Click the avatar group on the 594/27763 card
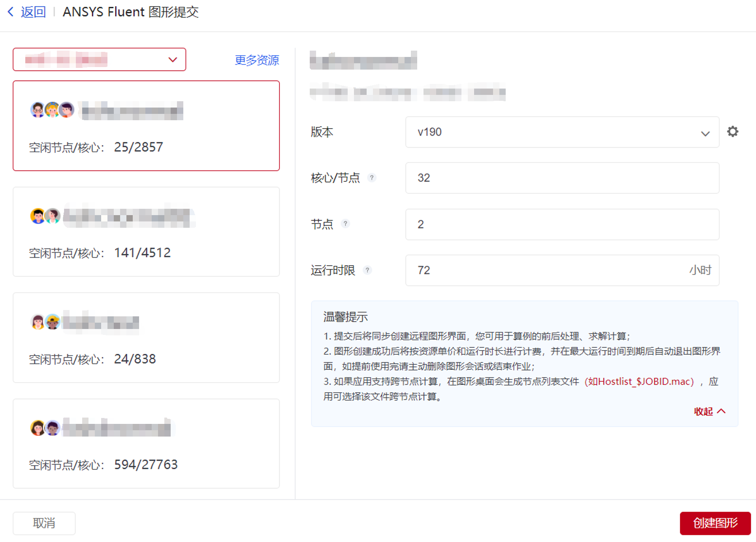The width and height of the screenshot is (756, 542). click(45, 428)
